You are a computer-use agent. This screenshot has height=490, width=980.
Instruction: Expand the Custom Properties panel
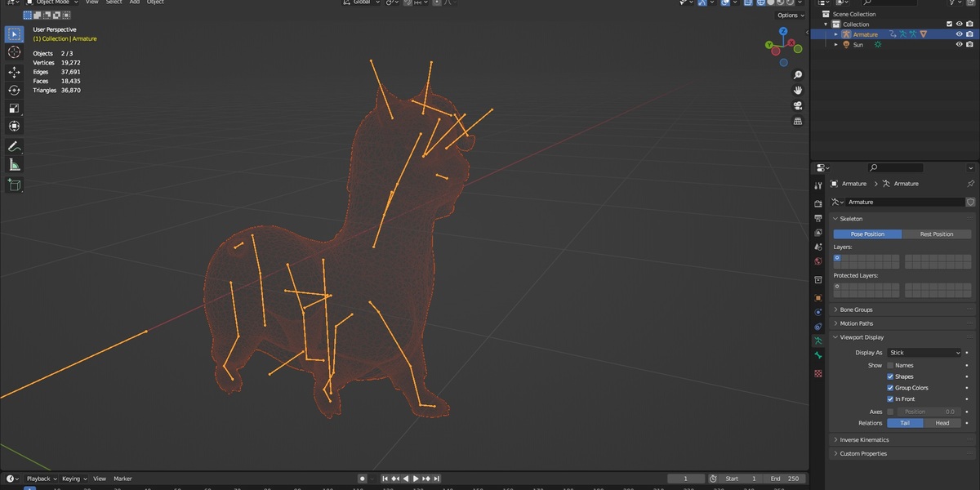pos(862,453)
